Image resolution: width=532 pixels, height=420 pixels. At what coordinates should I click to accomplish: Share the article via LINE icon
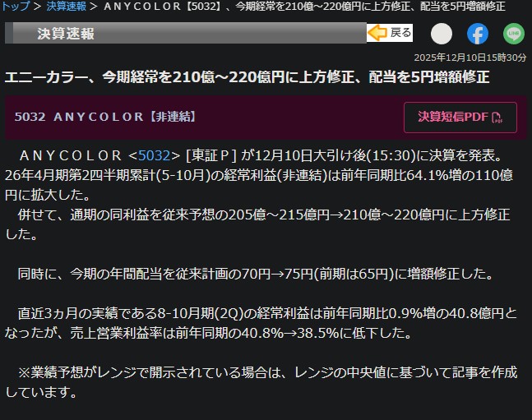tap(514, 34)
